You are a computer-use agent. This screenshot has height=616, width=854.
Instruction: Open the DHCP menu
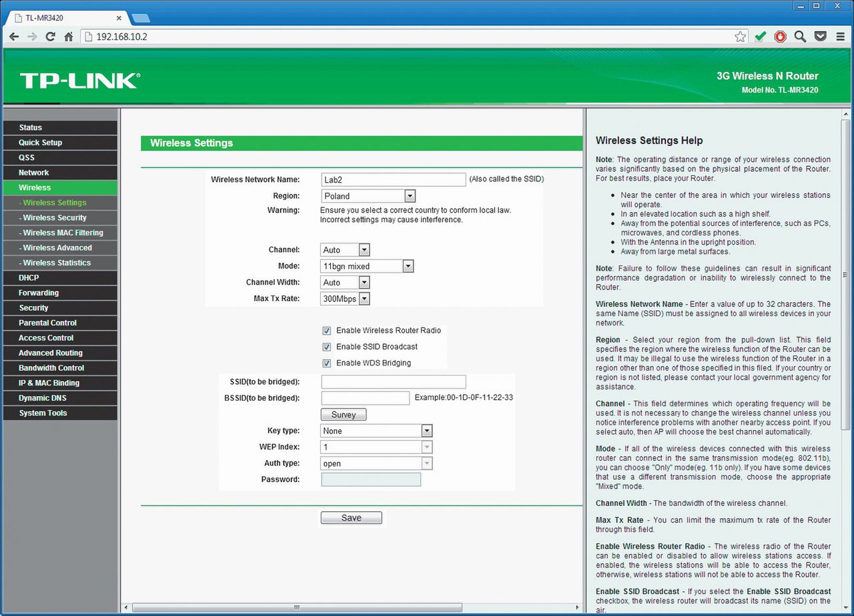[60, 278]
